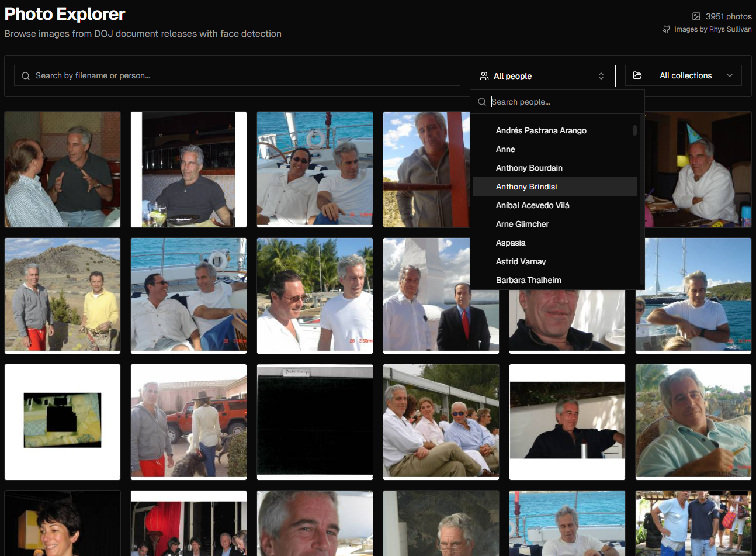The image size is (756, 556).
Task: Select Aspasia from the people list
Action: pos(554,243)
